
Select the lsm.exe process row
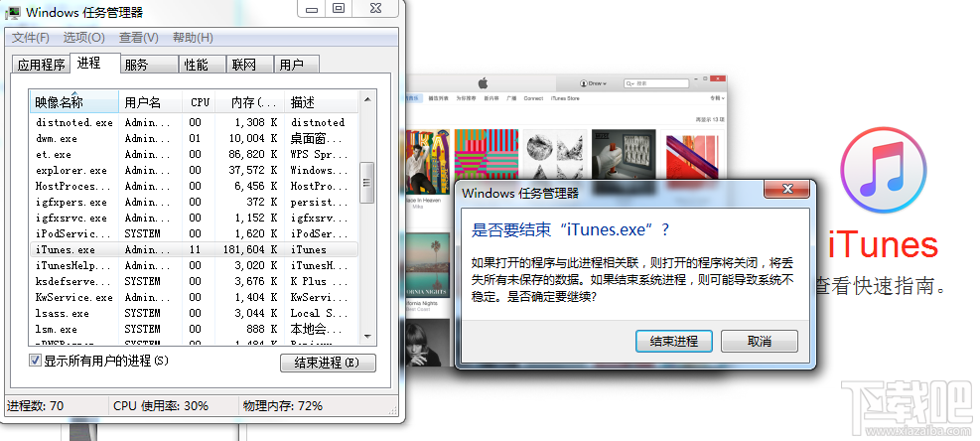[x=194, y=329]
